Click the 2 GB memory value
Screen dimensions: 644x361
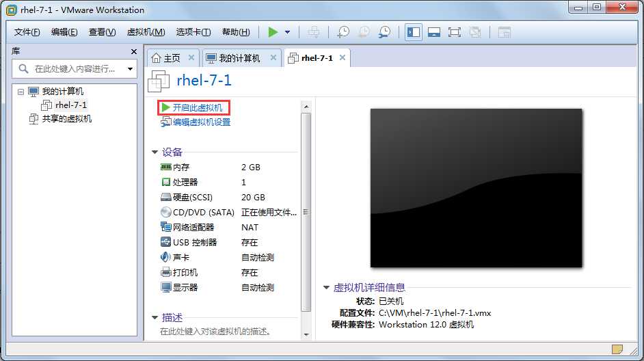pyautogui.click(x=250, y=167)
